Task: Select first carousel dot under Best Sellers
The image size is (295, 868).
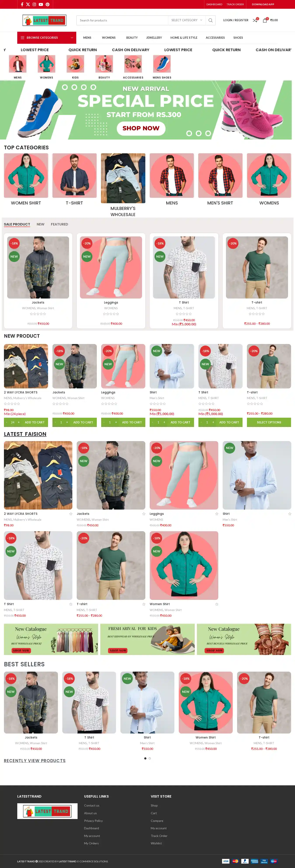Action: coord(145,758)
